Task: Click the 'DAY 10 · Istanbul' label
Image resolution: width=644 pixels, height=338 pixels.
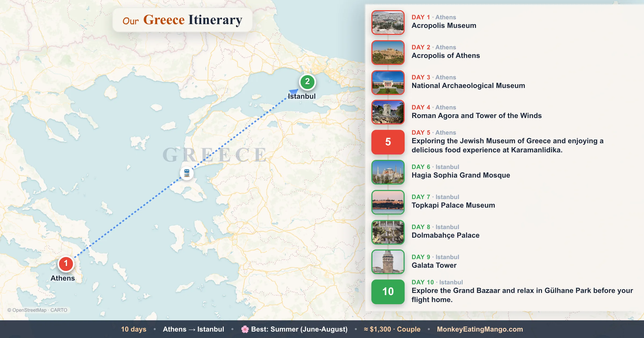Action: click(x=437, y=282)
